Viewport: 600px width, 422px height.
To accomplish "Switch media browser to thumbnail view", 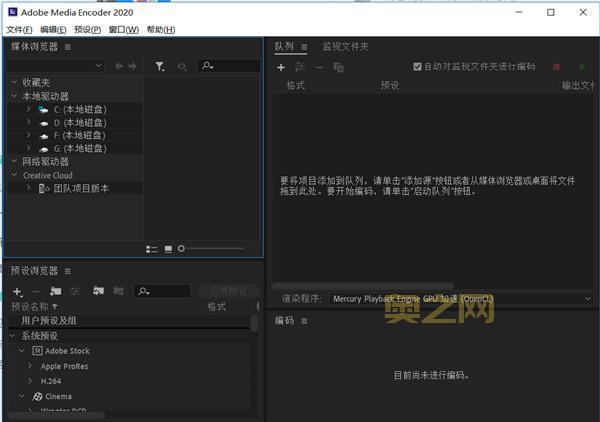I will pos(168,249).
